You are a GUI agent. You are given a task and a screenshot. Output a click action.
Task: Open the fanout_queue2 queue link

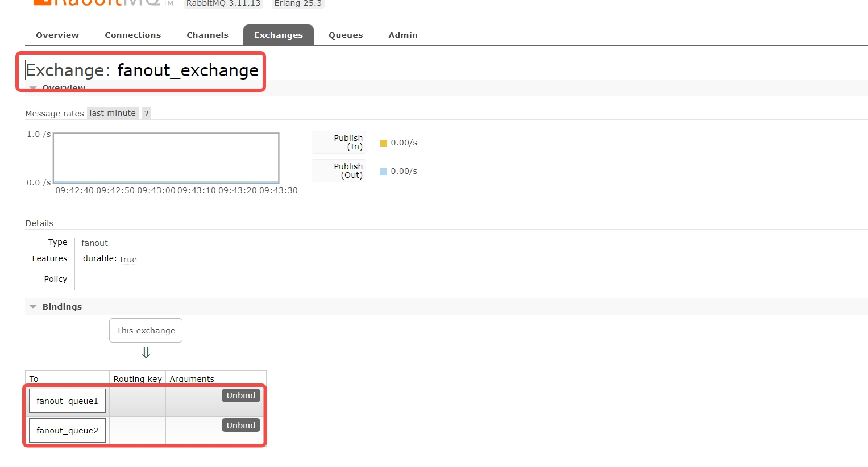point(67,431)
